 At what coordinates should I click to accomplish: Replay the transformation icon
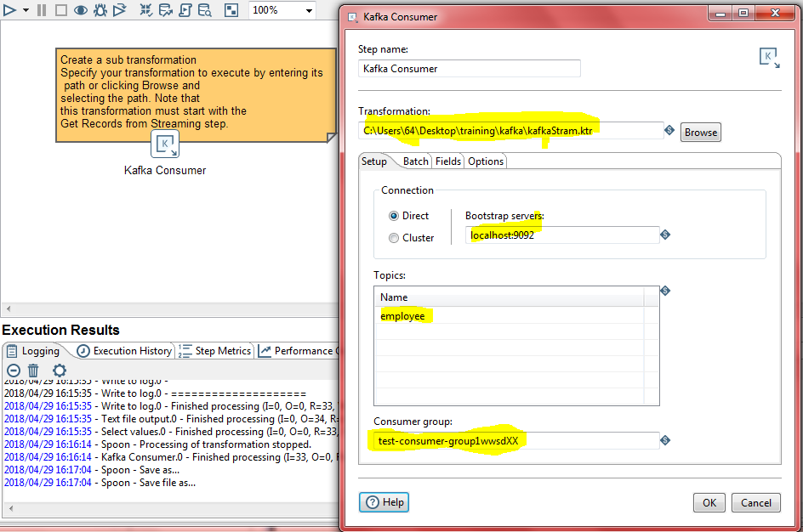tap(120, 9)
